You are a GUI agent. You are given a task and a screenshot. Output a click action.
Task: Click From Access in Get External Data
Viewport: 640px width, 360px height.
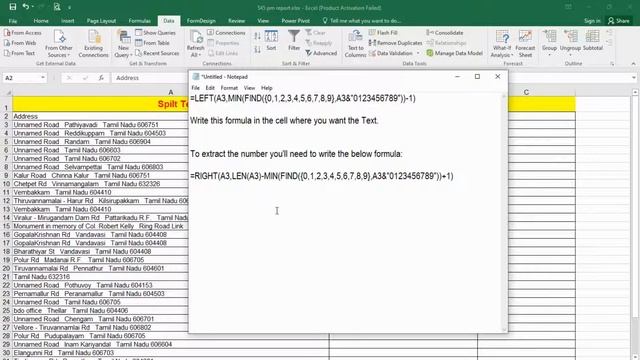(23, 33)
